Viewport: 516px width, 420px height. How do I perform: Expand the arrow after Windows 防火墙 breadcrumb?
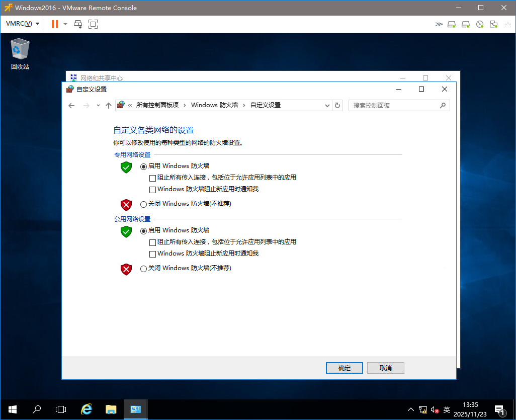[x=244, y=105]
